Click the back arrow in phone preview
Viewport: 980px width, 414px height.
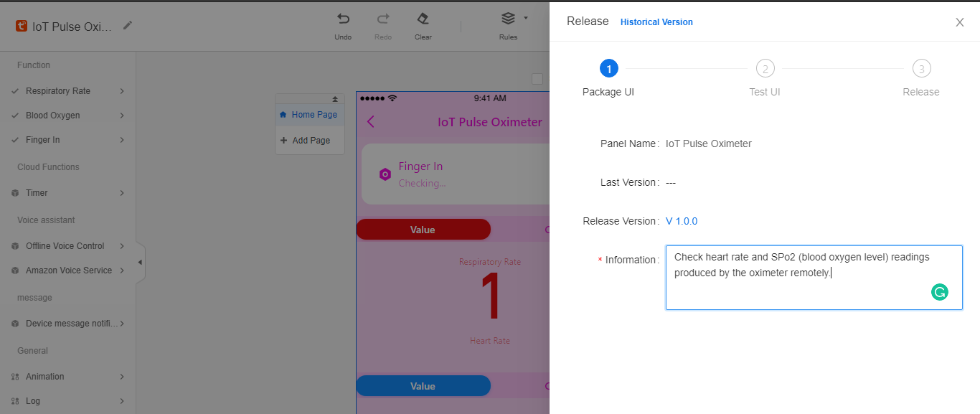point(371,122)
